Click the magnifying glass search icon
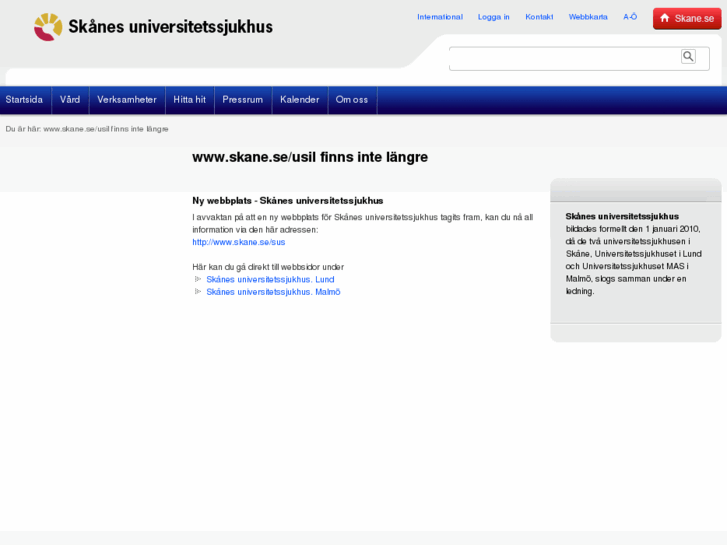The height and width of the screenshot is (545, 727). click(688, 57)
